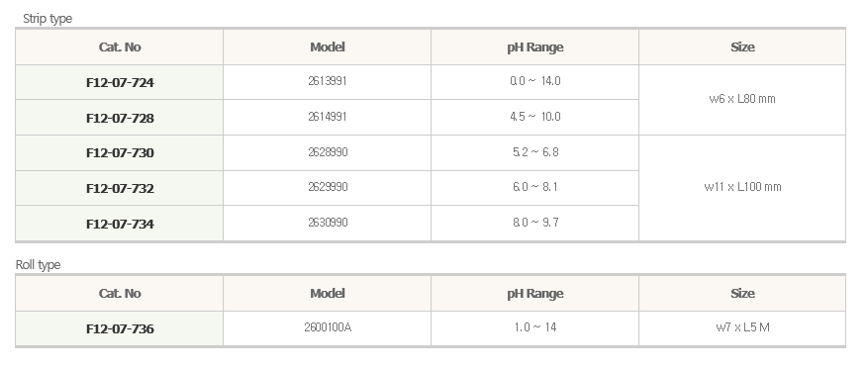The image size is (868, 368).
Task: Select model number 2628990
Action: click(328, 152)
